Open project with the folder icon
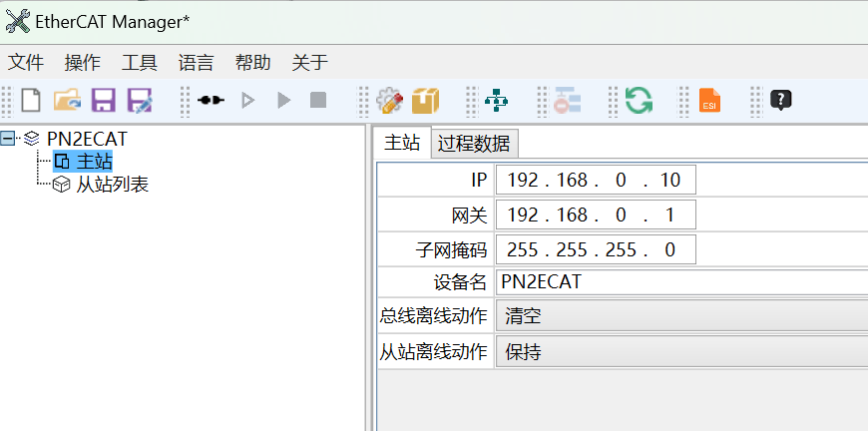868x431 pixels. (67, 101)
